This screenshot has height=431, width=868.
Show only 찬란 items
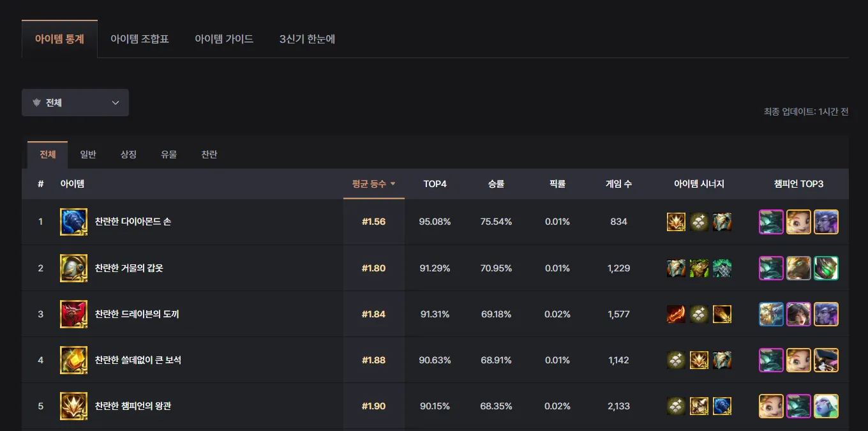tap(209, 155)
